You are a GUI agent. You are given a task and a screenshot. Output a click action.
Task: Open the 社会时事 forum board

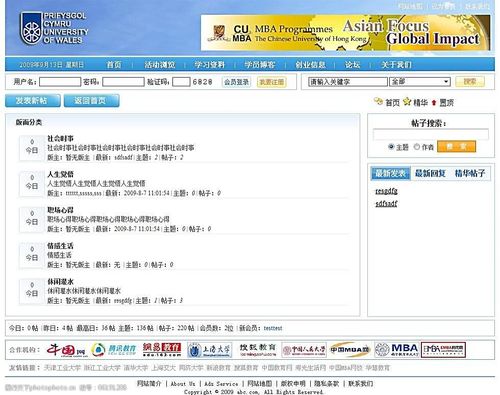point(60,138)
